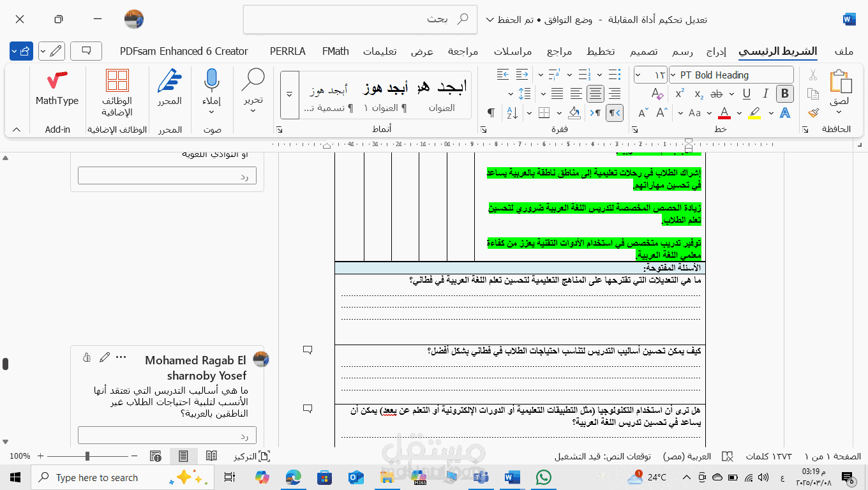Screen dimensions: 868x490
Task: Toggle Underline formatting
Action: click(x=746, y=94)
